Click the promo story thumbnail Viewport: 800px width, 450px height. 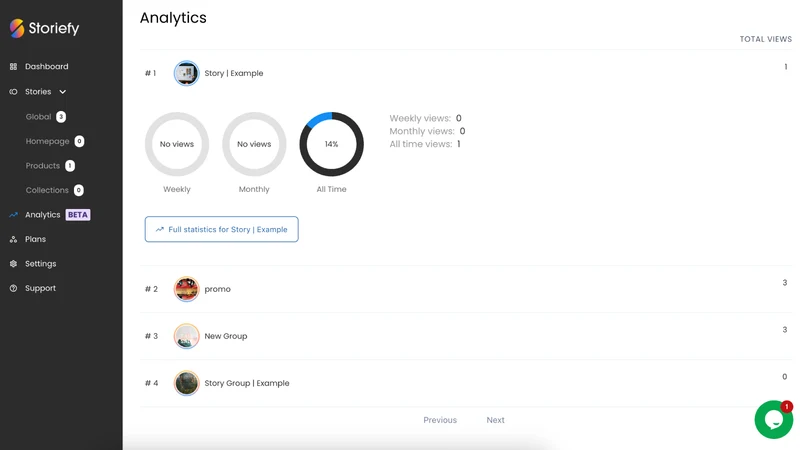point(186,289)
